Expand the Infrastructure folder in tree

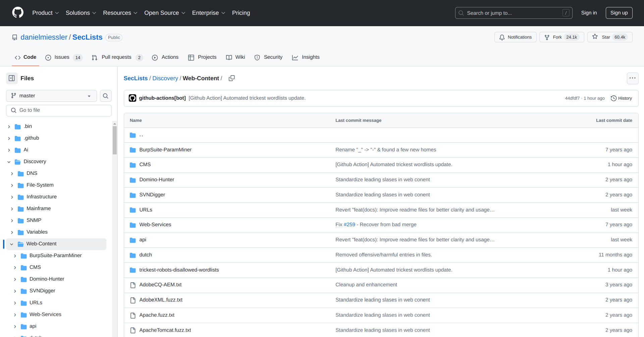click(x=12, y=197)
